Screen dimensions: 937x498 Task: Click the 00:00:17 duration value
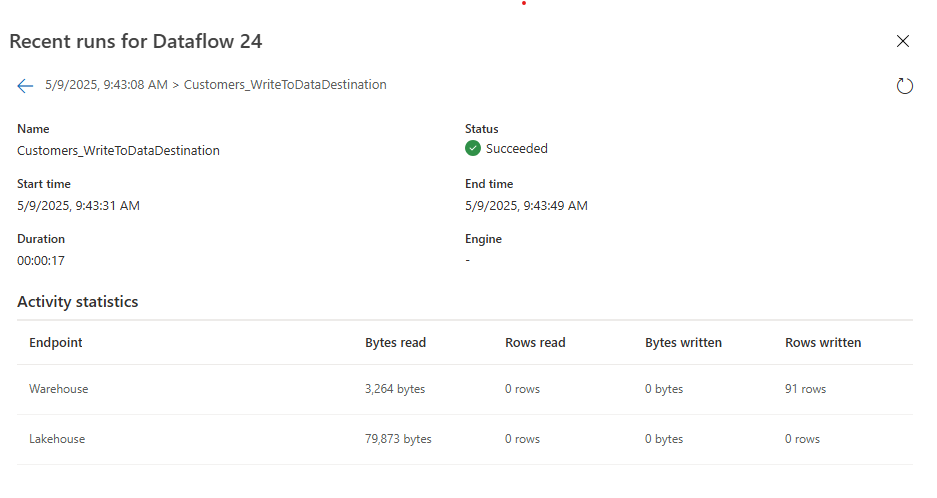coord(41,261)
